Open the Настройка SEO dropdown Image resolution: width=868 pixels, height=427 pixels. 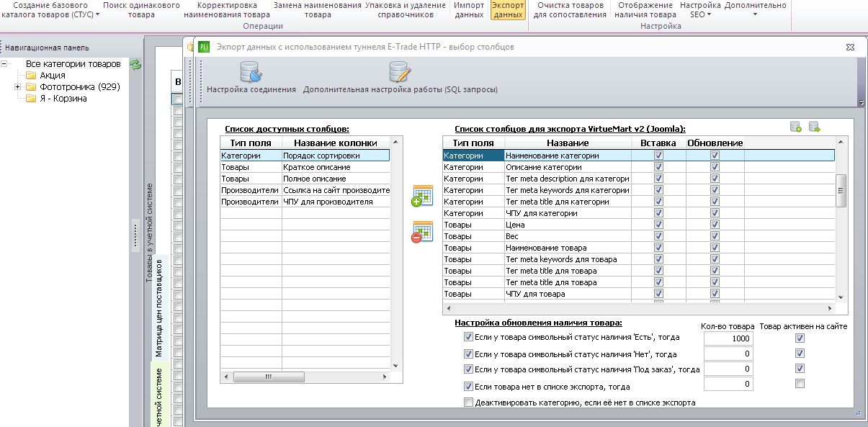pos(700,9)
